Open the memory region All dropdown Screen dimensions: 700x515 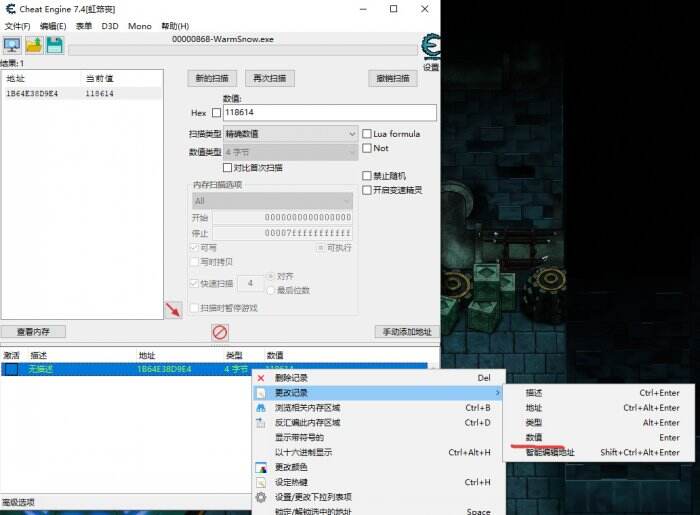[272, 201]
